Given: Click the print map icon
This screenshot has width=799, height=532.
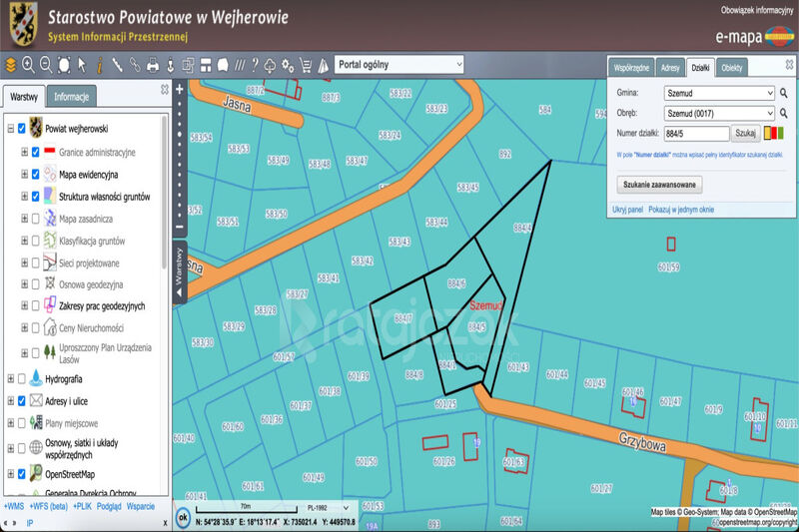Looking at the screenshot, I should click(x=153, y=65).
